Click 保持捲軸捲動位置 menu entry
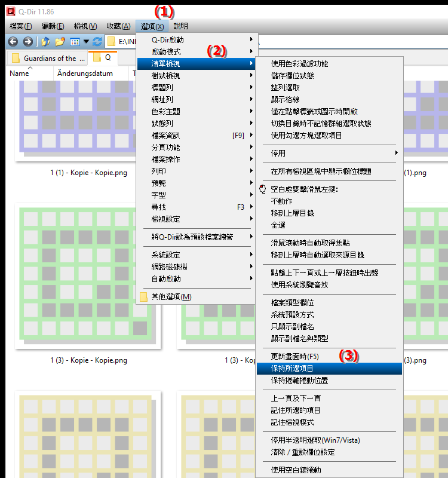 point(329,381)
